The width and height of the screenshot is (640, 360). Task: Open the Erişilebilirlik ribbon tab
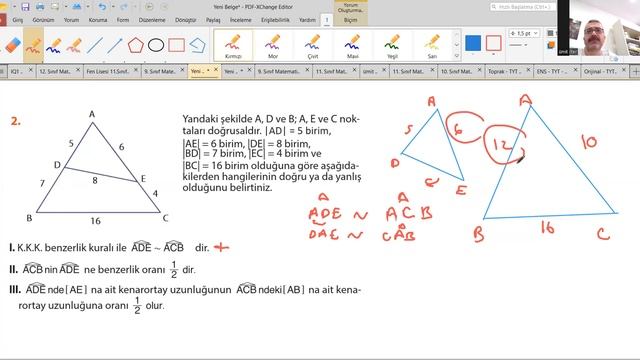pos(275,20)
